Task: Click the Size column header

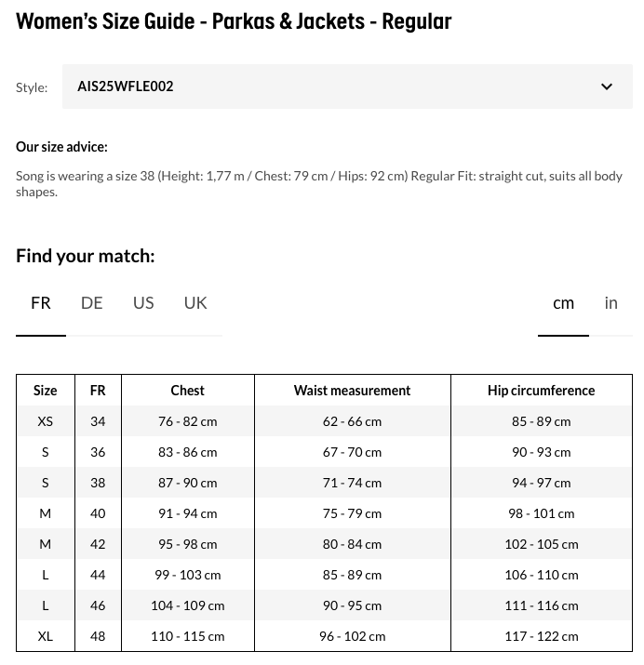Action: 45,391
